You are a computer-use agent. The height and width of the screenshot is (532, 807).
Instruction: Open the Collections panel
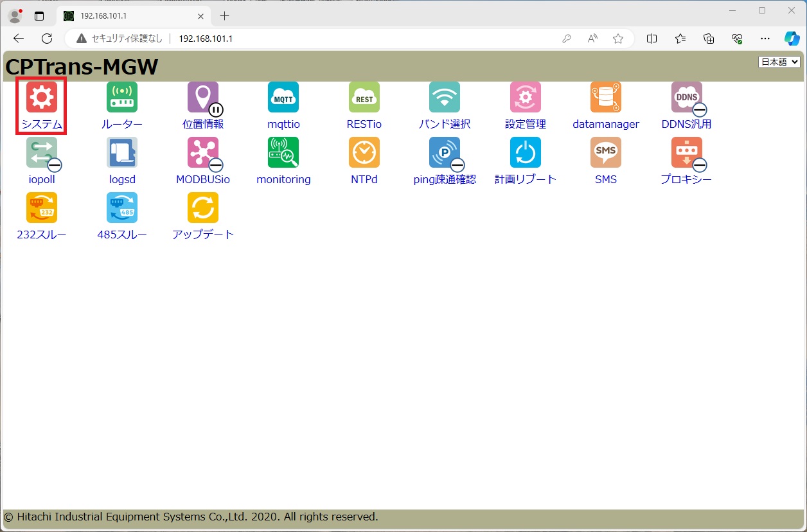[x=709, y=39]
